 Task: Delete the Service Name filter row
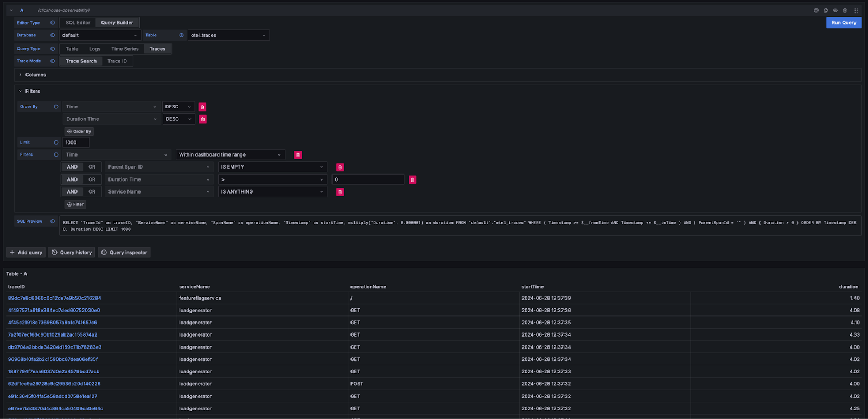point(340,192)
